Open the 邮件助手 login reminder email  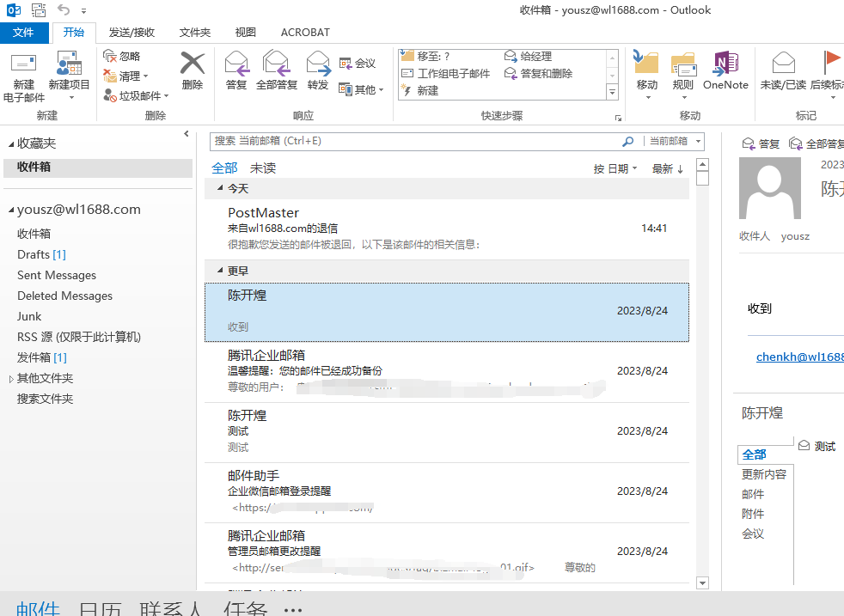(x=447, y=491)
